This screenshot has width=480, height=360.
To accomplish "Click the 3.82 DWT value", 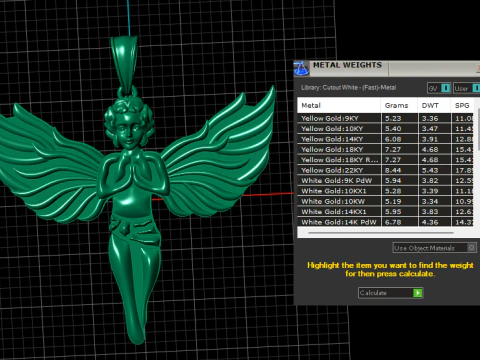I will coord(430,180).
